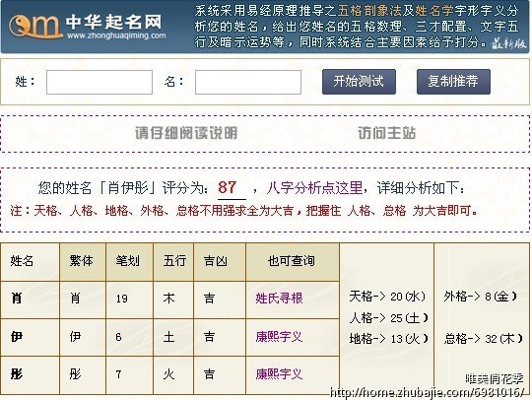Click 人格-> 25 (土) text

click(389, 318)
